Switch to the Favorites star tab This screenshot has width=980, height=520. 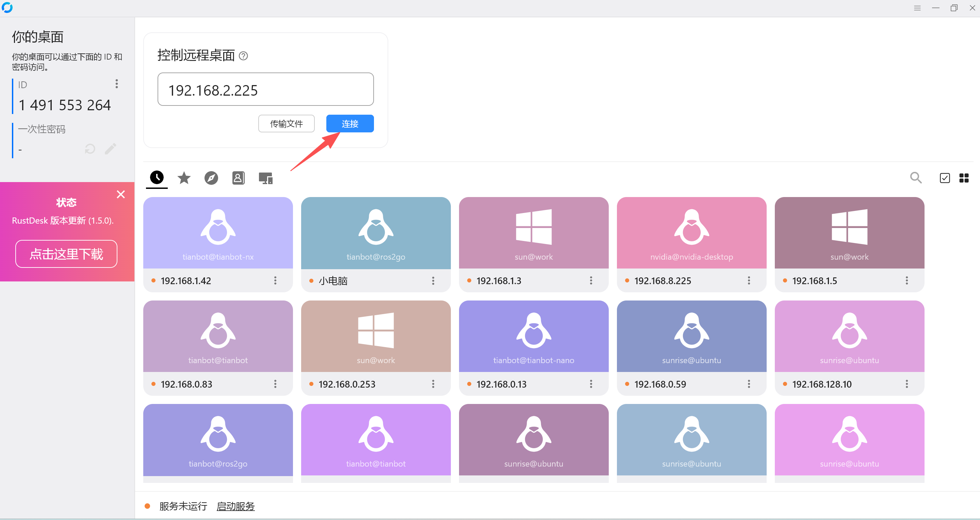(x=184, y=178)
